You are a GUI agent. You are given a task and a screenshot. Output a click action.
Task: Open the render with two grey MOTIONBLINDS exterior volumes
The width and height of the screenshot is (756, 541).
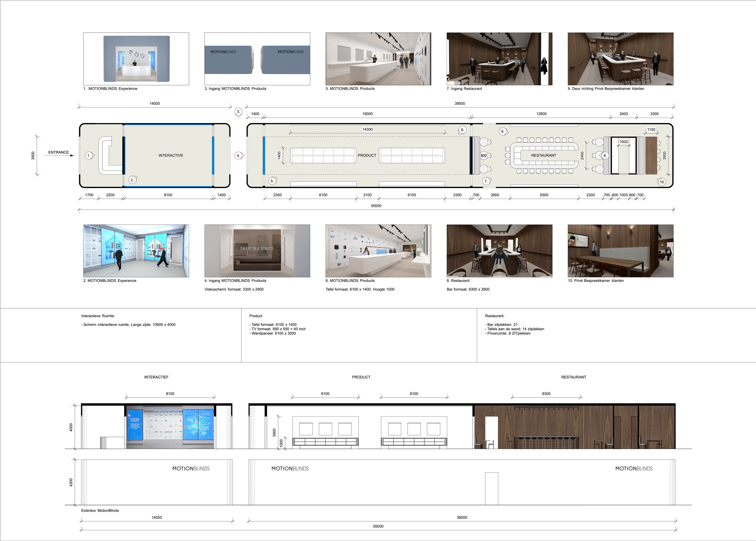tap(257, 59)
